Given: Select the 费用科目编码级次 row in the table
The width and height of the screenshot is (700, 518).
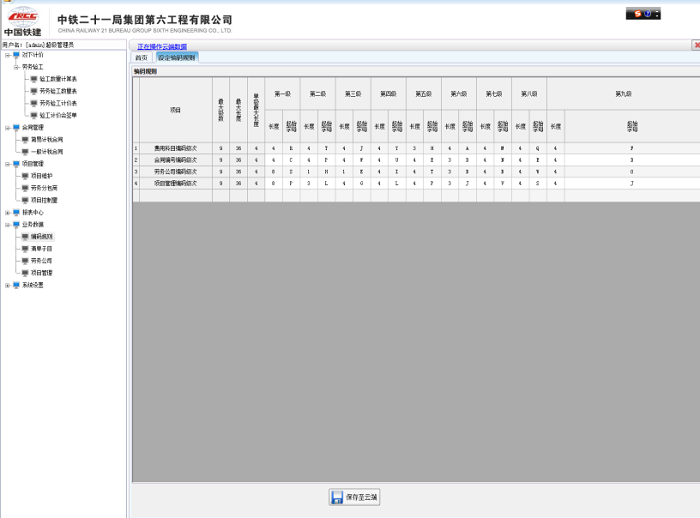Looking at the screenshot, I should pyautogui.click(x=176, y=148).
